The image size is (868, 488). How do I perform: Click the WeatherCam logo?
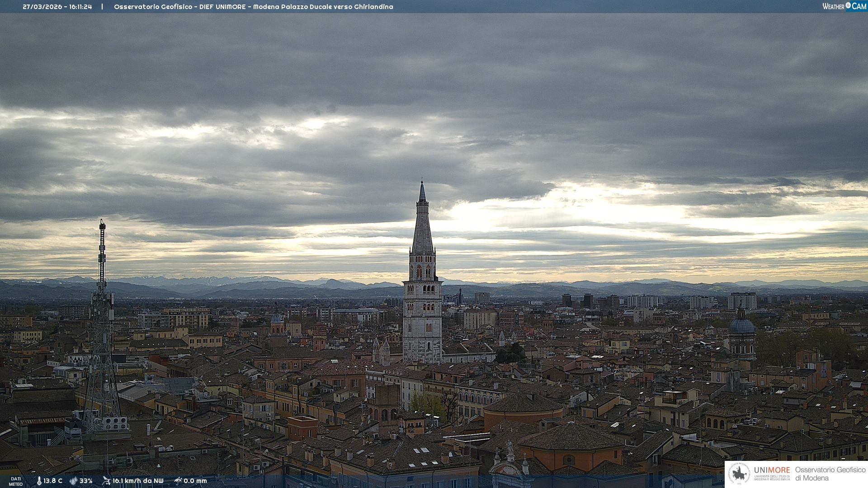click(844, 6)
